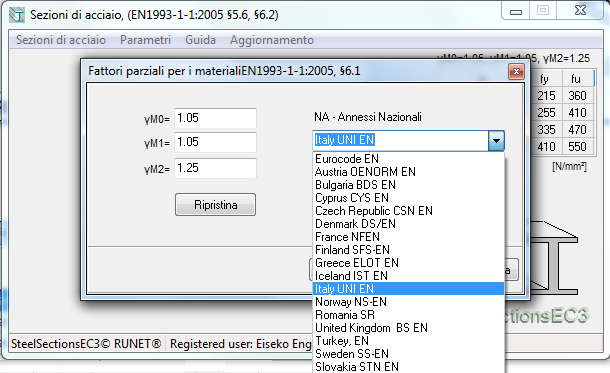Select Bulgaria BDS EN from the list

pos(408,185)
